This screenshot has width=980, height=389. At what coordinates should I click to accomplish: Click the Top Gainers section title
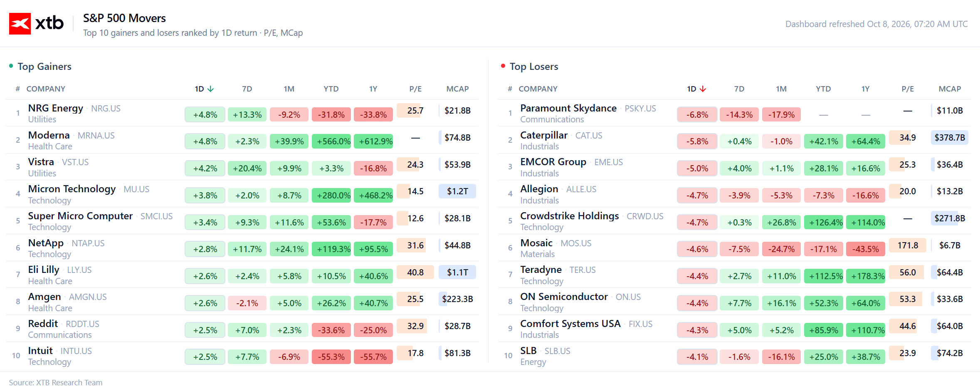[44, 67]
